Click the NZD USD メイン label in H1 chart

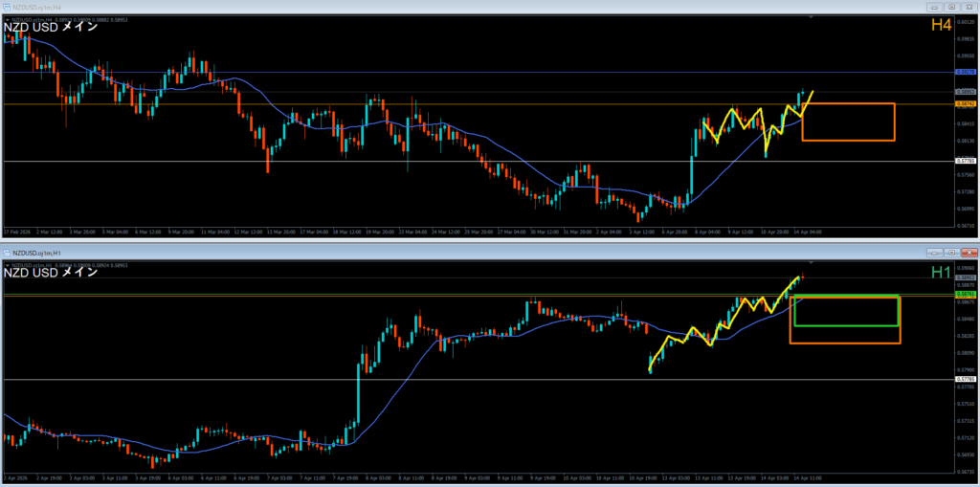pos(50,273)
